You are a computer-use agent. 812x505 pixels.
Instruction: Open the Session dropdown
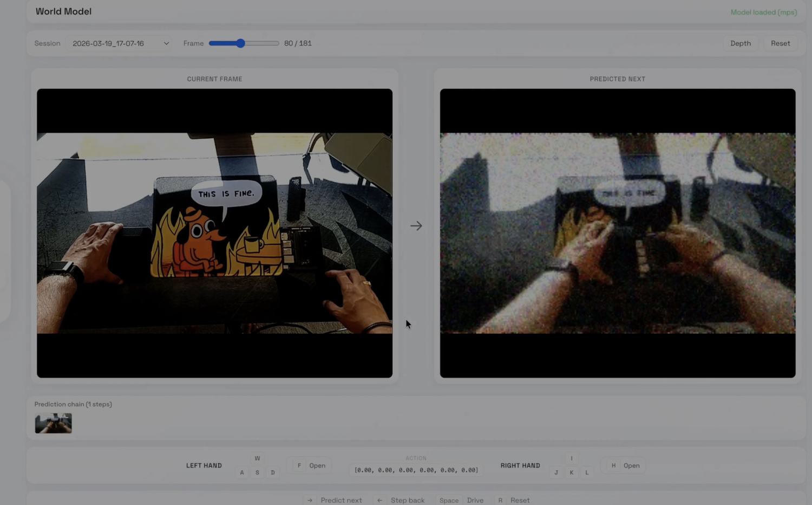coord(119,43)
